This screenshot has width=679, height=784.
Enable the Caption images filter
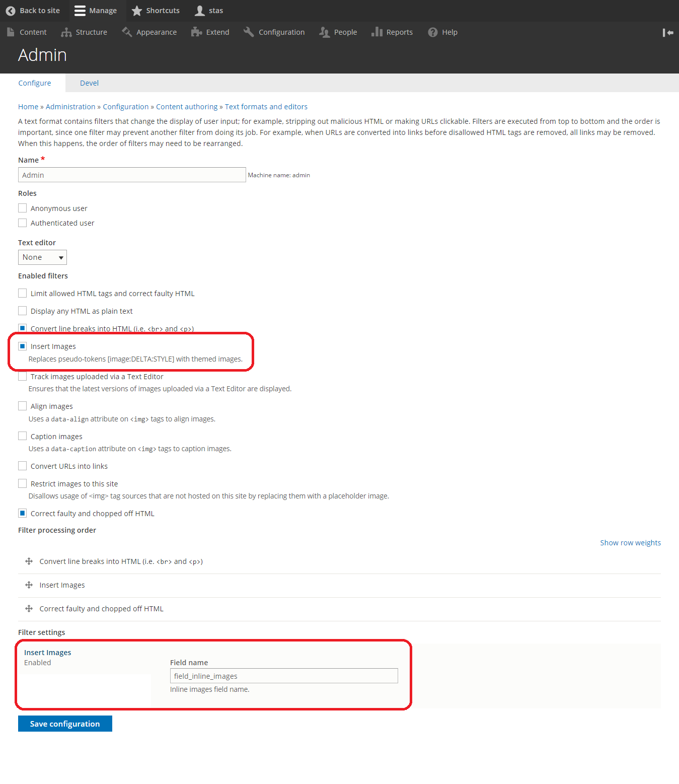pos(23,436)
